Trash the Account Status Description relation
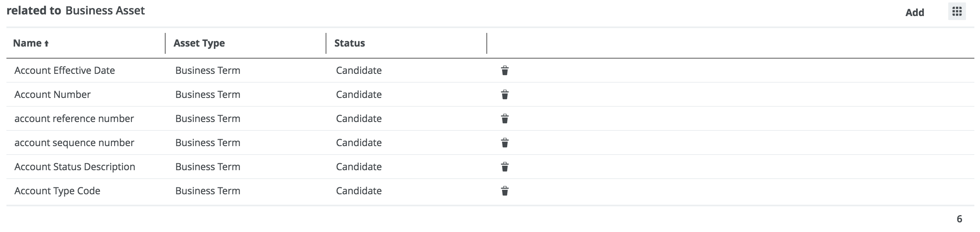980x232 pixels. click(x=505, y=167)
